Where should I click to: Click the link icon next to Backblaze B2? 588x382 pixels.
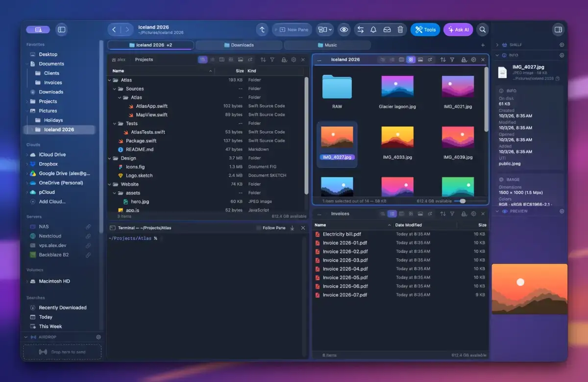click(88, 255)
